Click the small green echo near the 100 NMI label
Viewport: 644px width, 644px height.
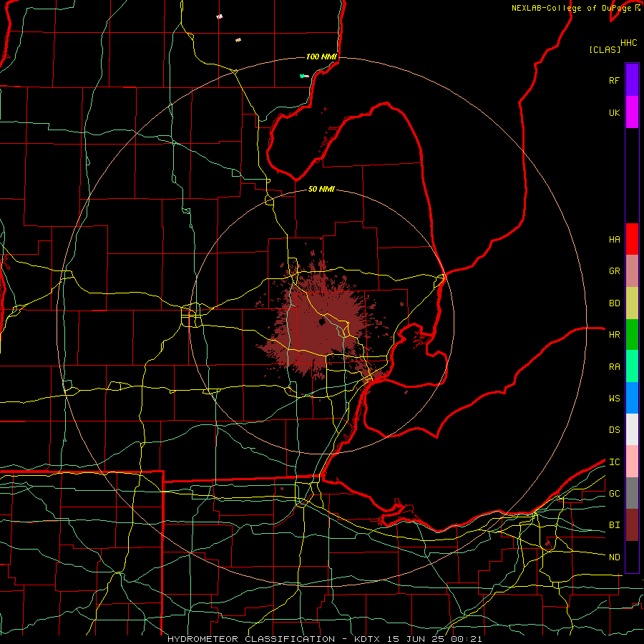click(302, 76)
